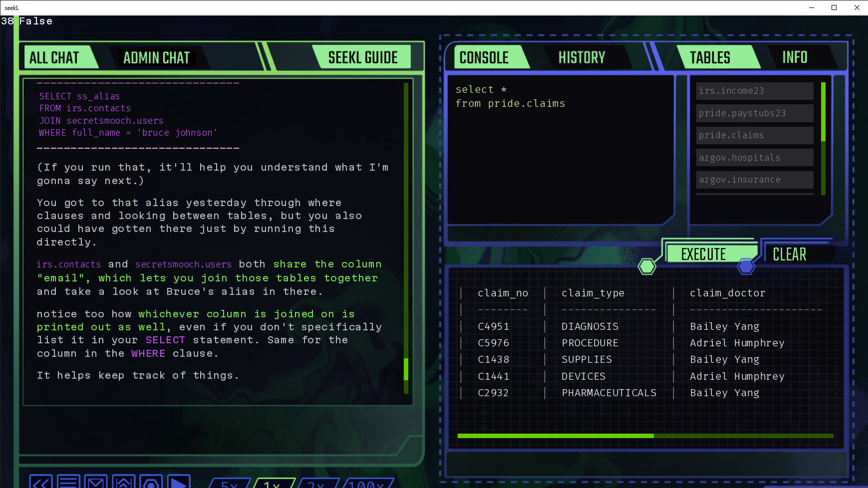The width and height of the screenshot is (868, 488).
Task: Switch speed to 2x
Action: click(x=316, y=484)
